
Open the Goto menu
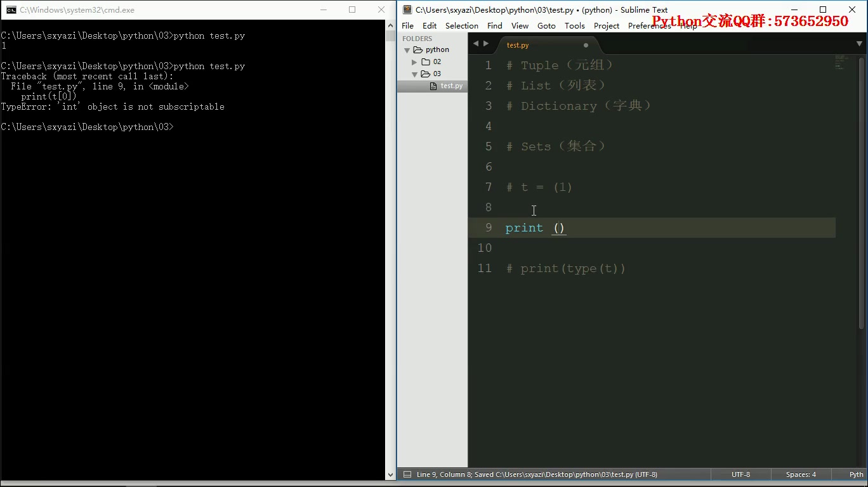pyautogui.click(x=546, y=25)
